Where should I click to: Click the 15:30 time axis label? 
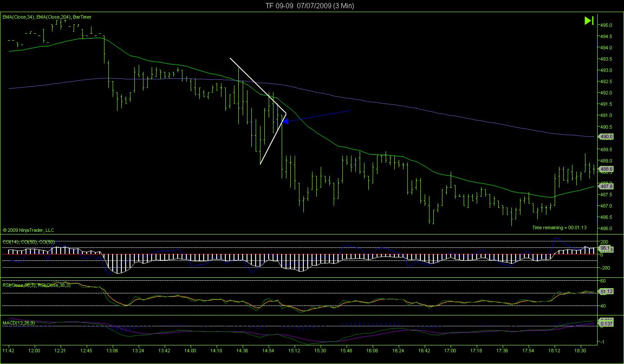[320, 350]
